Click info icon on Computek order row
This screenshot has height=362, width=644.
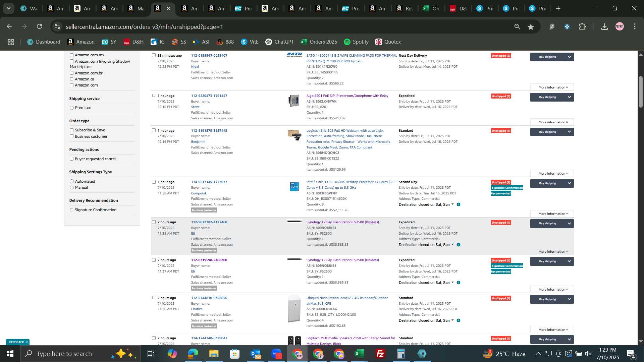pyautogui.click(x=459, y=204)
